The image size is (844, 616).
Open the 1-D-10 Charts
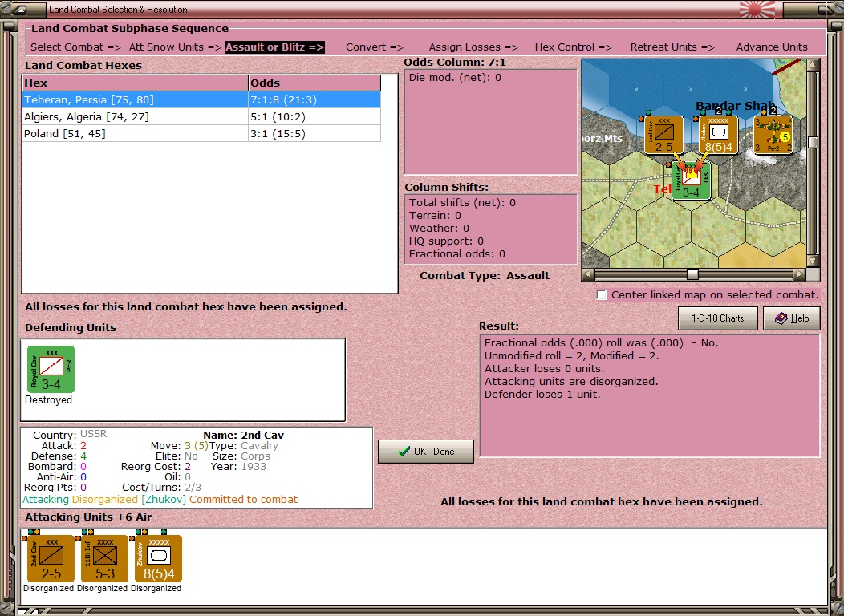click(x=717, y=318)
